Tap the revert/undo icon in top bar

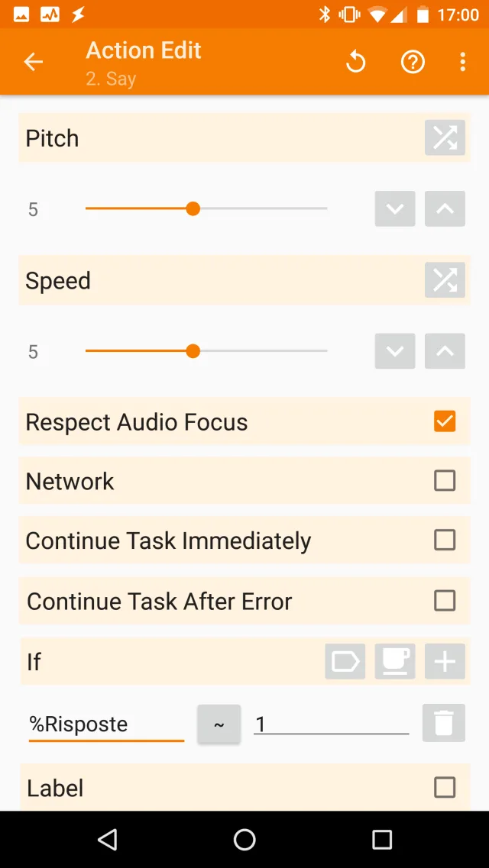click(355, 62)
